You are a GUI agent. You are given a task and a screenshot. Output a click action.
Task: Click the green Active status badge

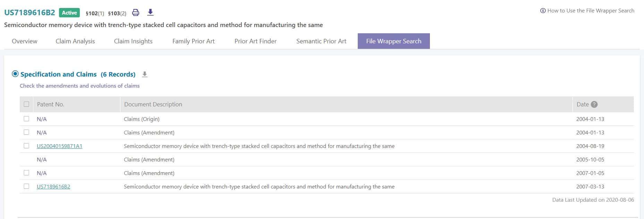pyautogui.click(x=69, y=13)
